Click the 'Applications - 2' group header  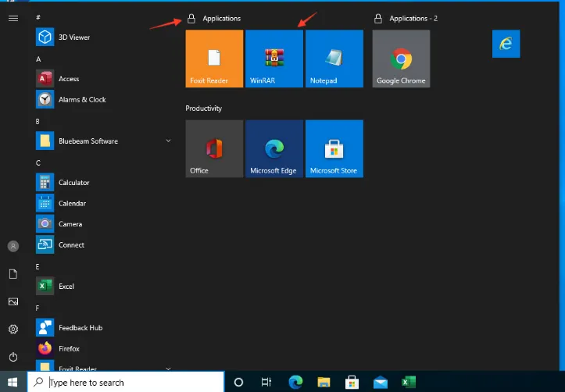(413, 19)
